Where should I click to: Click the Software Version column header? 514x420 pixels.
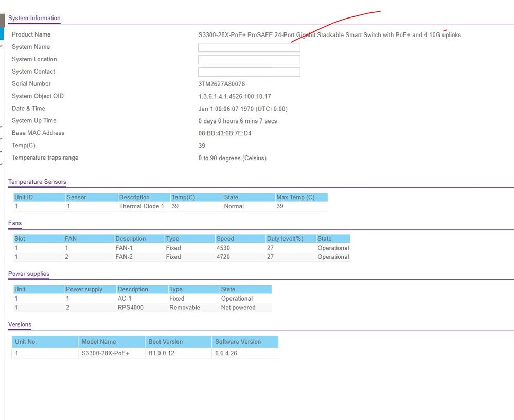coord(238,342)
